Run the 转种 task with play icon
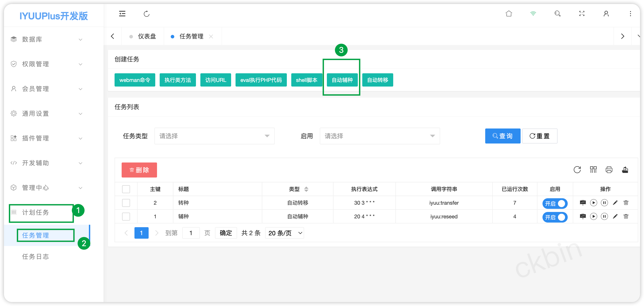644x306 pixels. (x=593, y=203)
